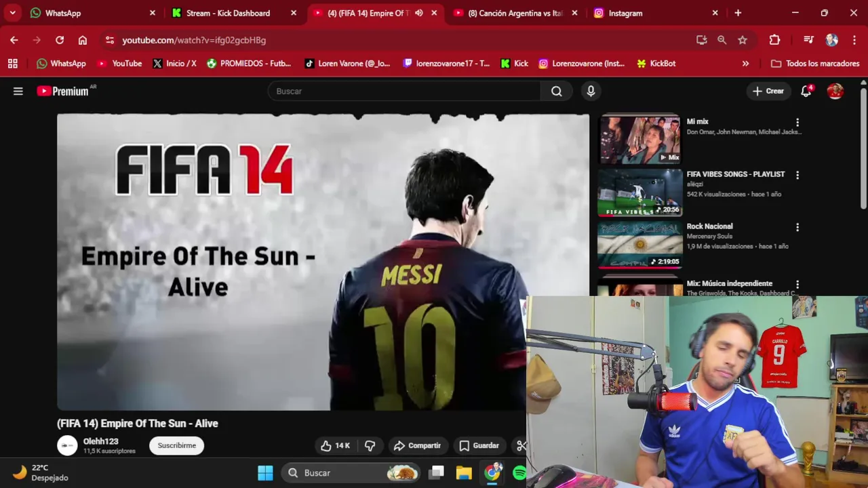Open the browser home page
The width and height of the screenshot is (868, 488).
pos(83,40)
